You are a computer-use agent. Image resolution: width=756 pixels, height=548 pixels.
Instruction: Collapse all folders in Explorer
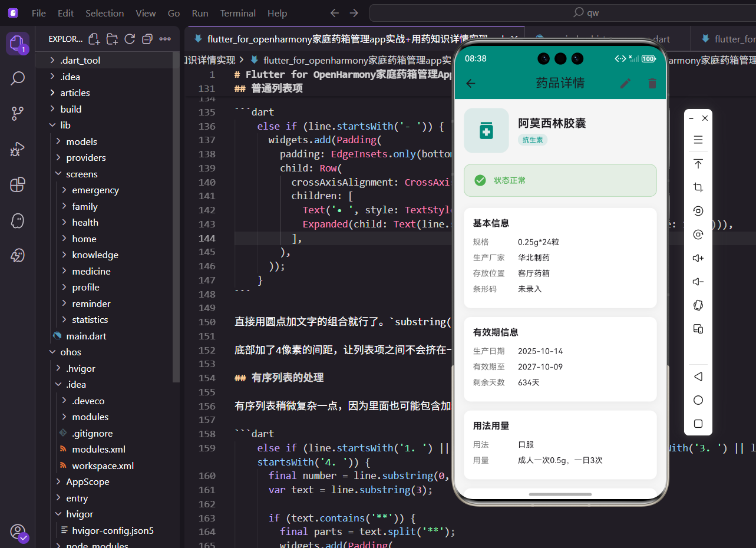147,39
